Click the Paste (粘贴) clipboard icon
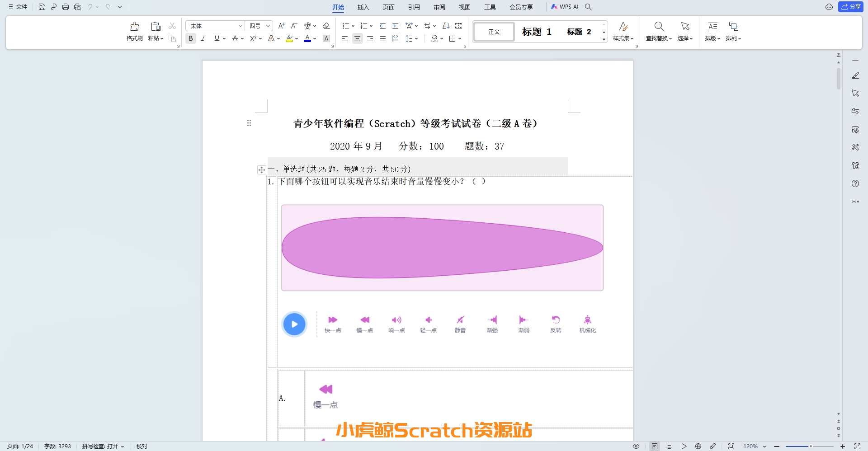 pyautogui.click(x=156, y=26)
